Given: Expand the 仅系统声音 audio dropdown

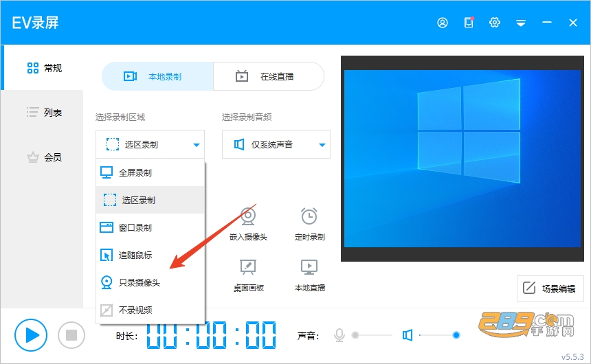Looking at the screenshot, I should click(x=276, y=144).
